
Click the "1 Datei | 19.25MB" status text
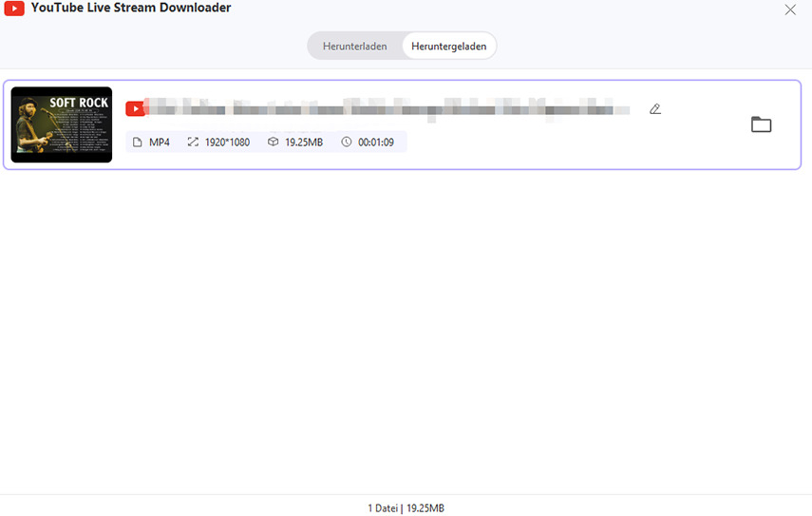(406, 508)
